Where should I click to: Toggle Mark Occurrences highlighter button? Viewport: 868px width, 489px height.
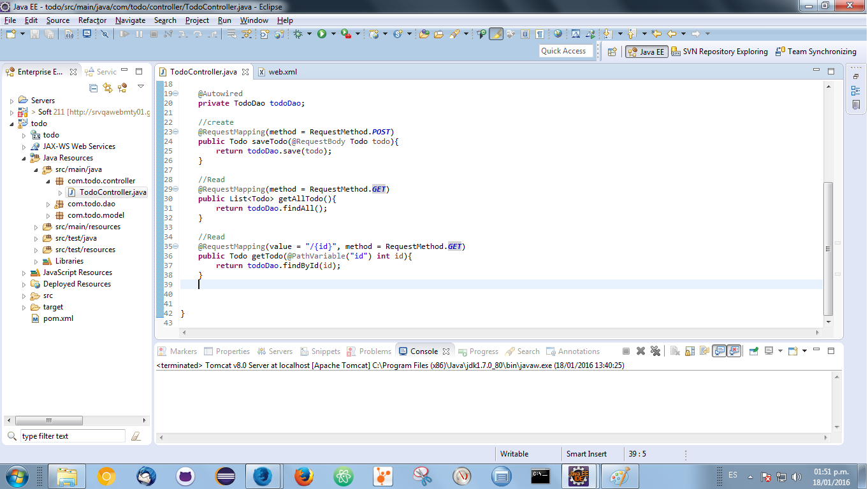[496, 34]
